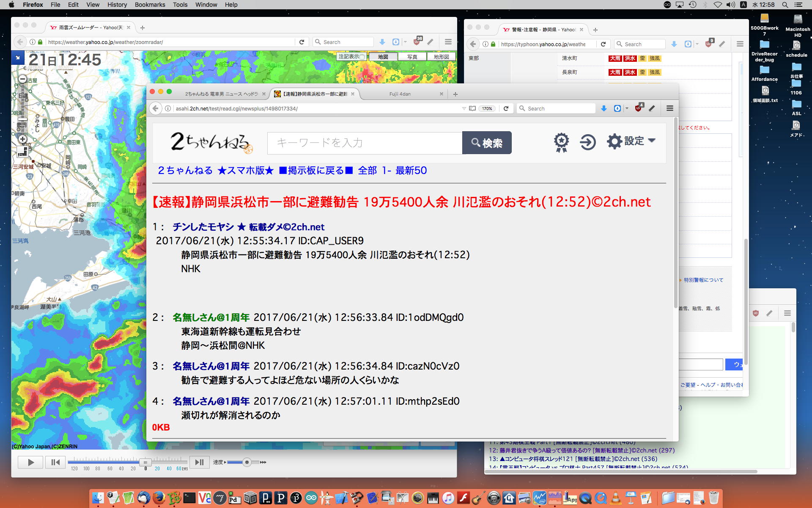Switch to the Fujii 4dan tab
812x508 pixels.
coord(400,94)
